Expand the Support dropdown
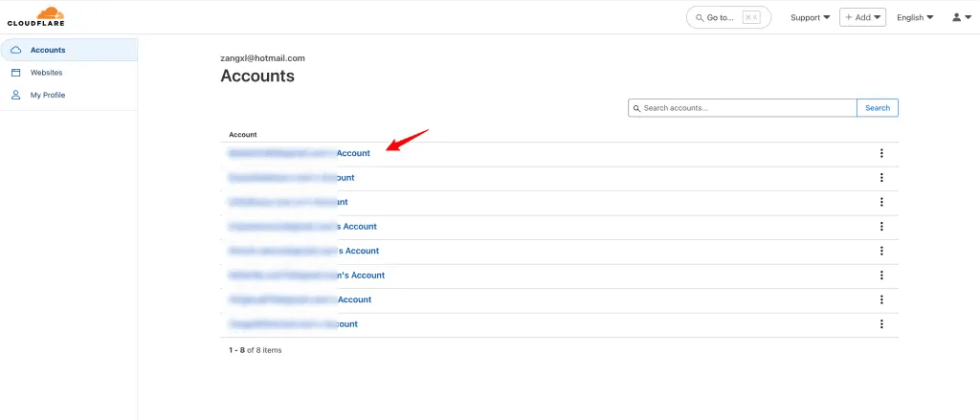The height and width of the screenshot is (420, 980). (x=810, y=17)
